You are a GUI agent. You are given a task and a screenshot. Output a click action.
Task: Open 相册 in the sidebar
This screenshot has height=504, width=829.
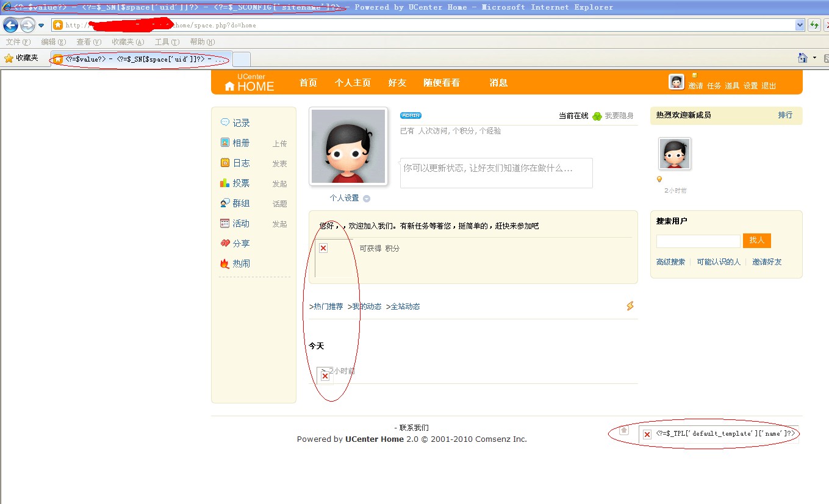click(x=241, y=143)
